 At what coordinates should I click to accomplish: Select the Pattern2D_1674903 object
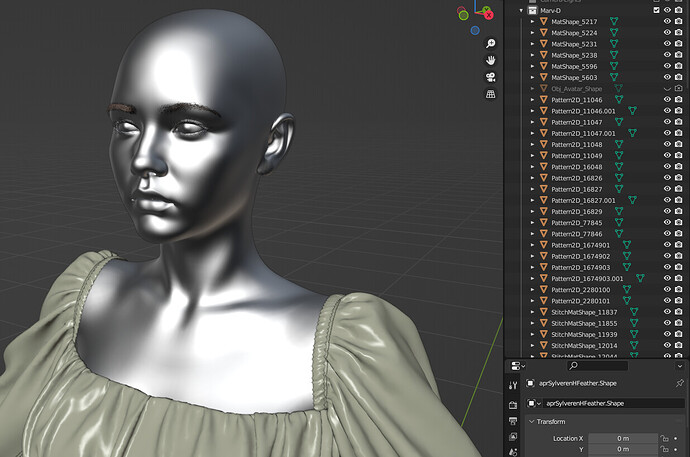580,267
